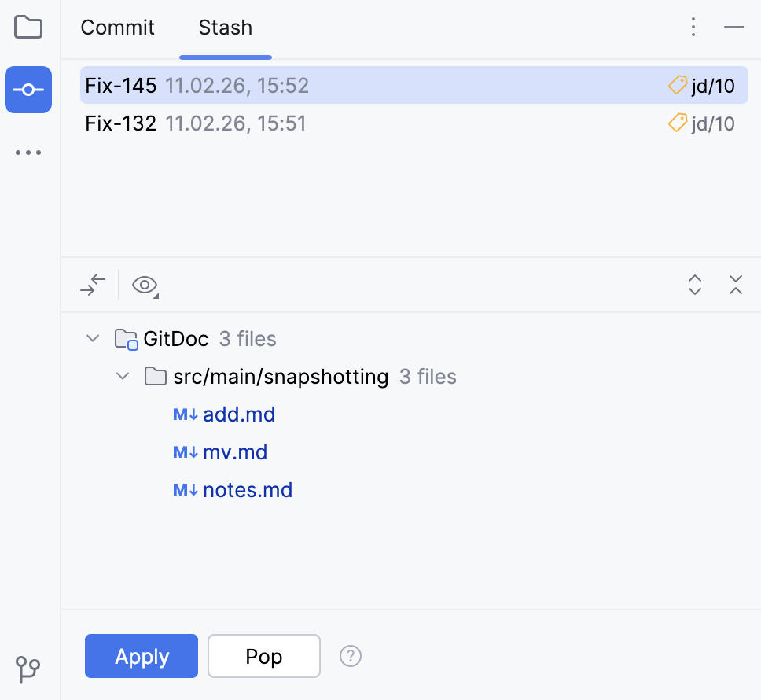Open the eye View Options dropdown
Viewport: 761px width, 700px height.
[145, 285]
